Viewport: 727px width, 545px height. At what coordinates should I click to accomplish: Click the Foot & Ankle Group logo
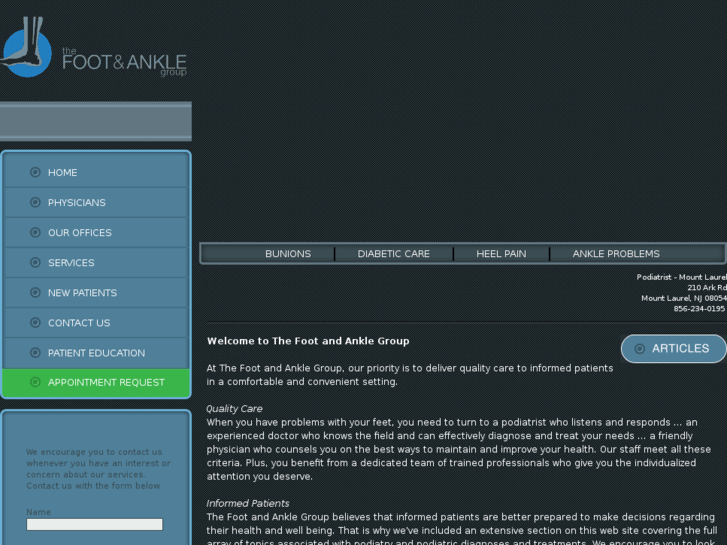point(93,47)
